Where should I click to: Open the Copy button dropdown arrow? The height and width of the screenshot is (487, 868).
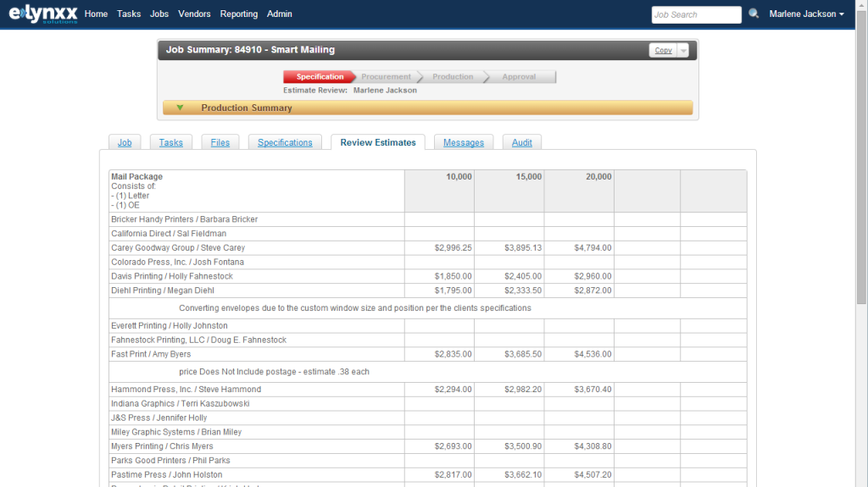click(x=683, y=51)
